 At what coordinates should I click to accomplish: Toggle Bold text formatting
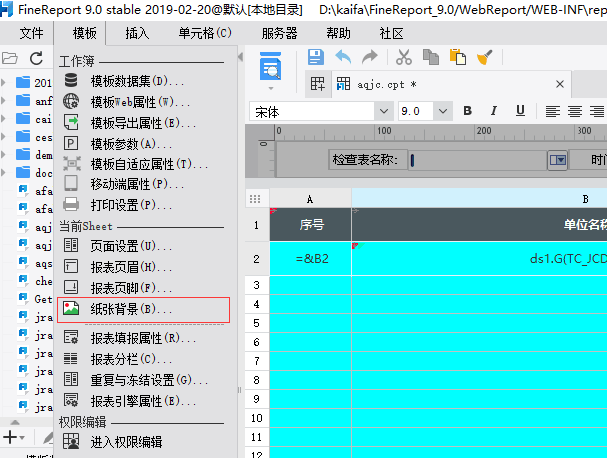pos(468,111)
